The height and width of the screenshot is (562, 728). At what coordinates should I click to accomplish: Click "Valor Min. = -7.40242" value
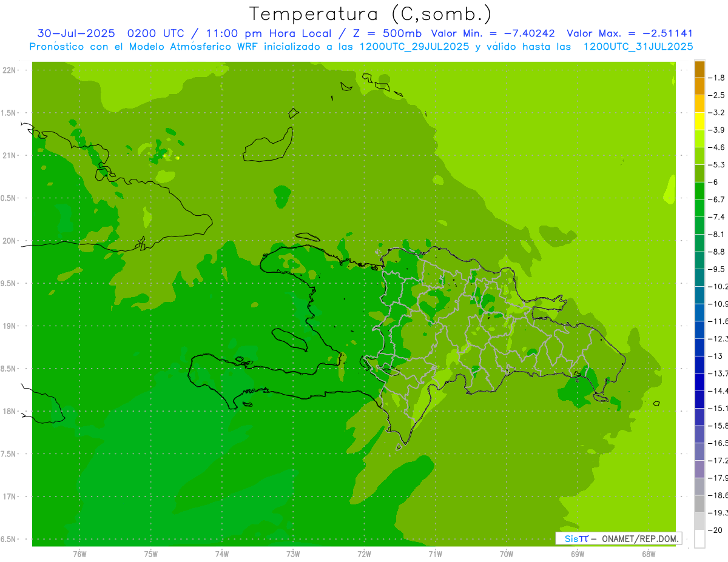click(493, 33)
